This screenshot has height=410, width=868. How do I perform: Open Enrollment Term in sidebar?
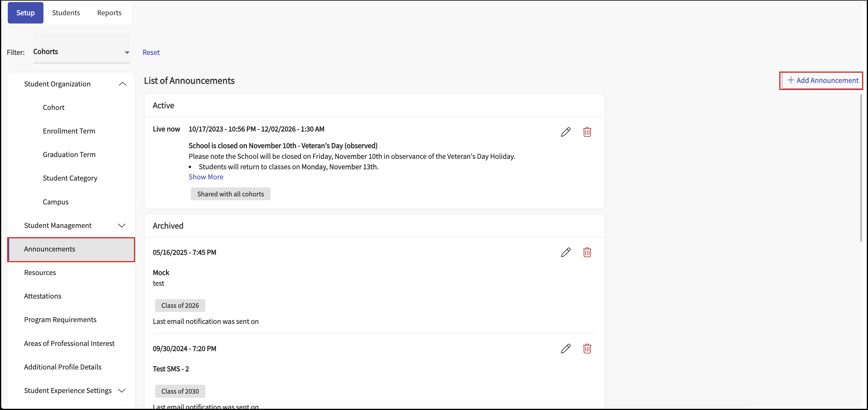point(69,131)
